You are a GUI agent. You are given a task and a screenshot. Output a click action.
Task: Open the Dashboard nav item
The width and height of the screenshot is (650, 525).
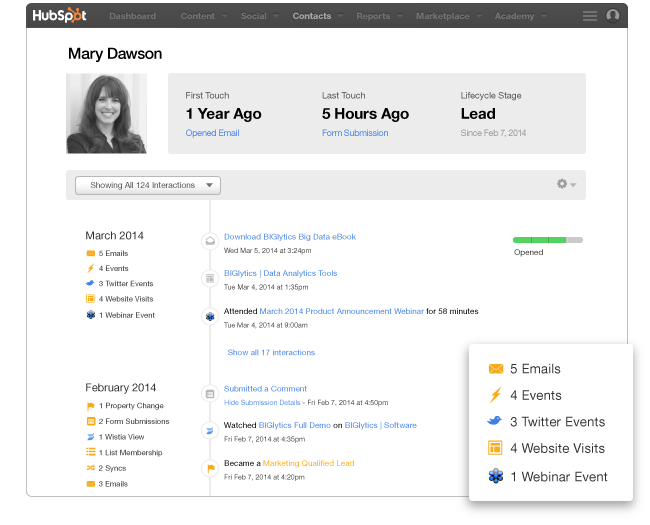point(133,16)
